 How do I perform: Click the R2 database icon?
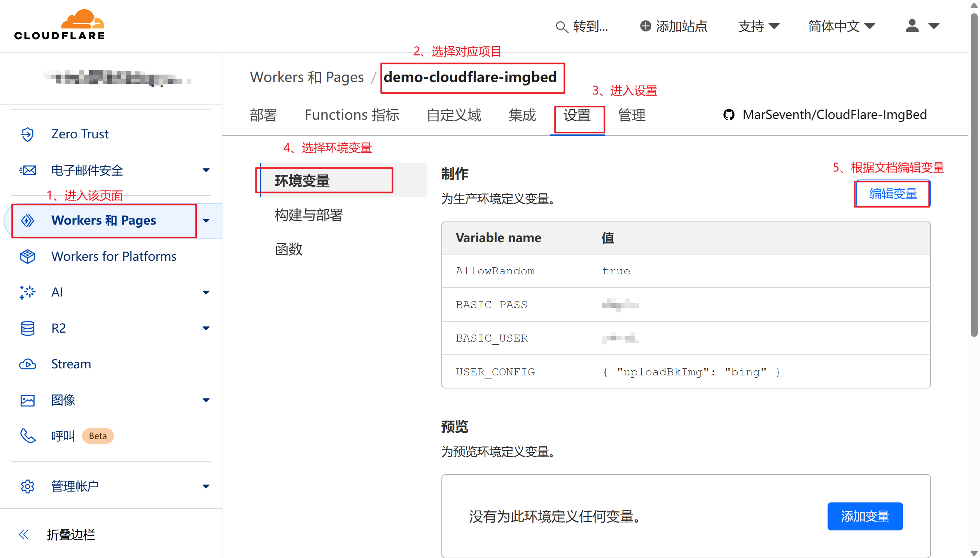click(x=28, y=328)
